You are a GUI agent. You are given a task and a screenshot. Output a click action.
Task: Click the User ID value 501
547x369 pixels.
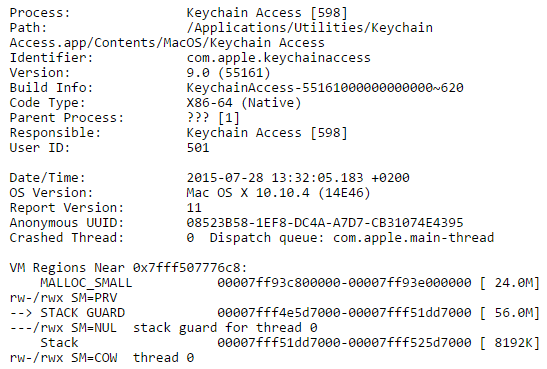pyautogui.click(x=198, y=148)
